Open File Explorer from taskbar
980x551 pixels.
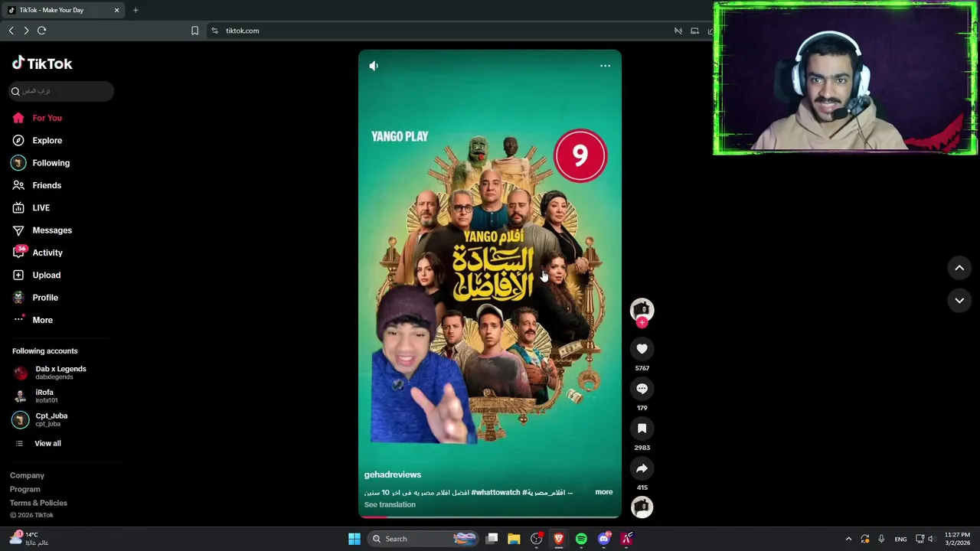click(514, 539)
